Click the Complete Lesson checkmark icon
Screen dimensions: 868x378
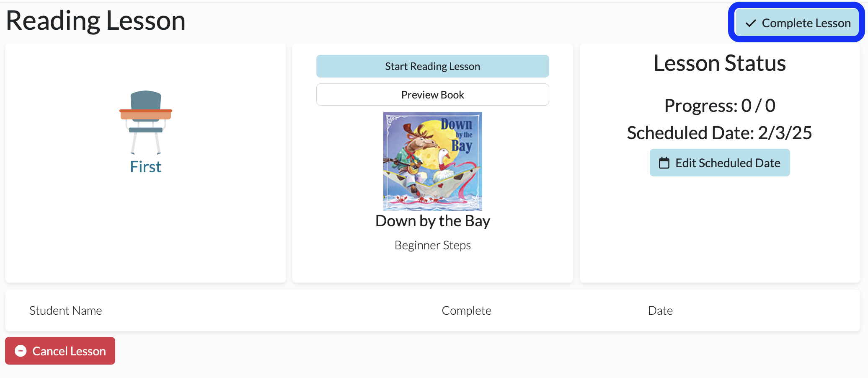pos(751,23)
